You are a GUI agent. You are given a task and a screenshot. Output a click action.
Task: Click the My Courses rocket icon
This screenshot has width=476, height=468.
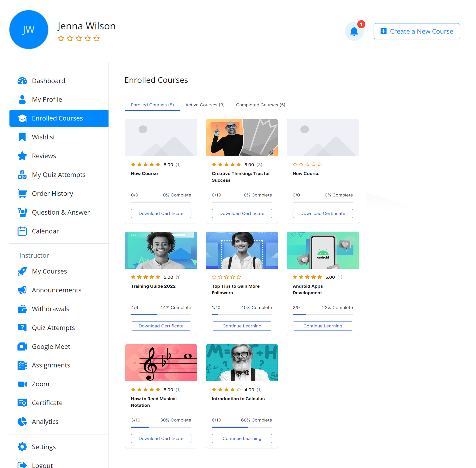coord(22,271)
